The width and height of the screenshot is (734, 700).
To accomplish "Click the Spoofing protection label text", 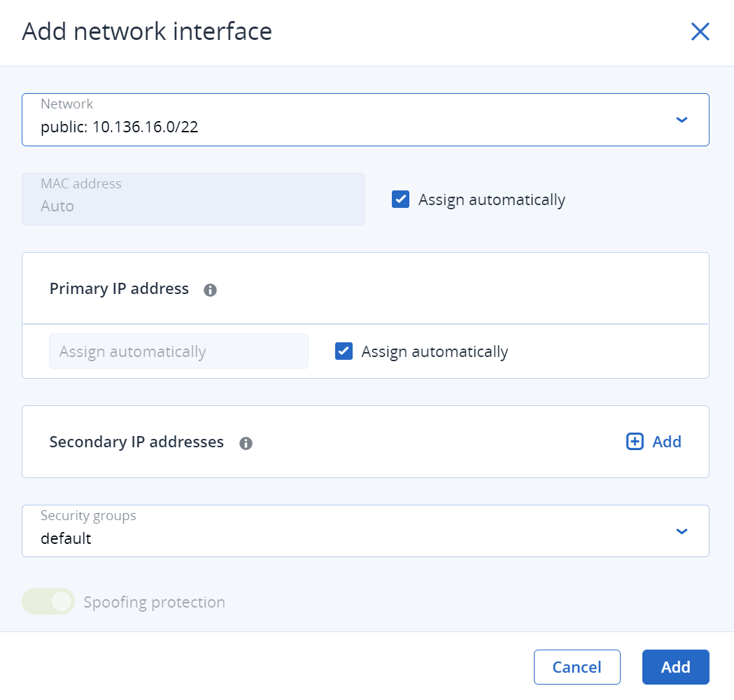I will coord(154,602).
